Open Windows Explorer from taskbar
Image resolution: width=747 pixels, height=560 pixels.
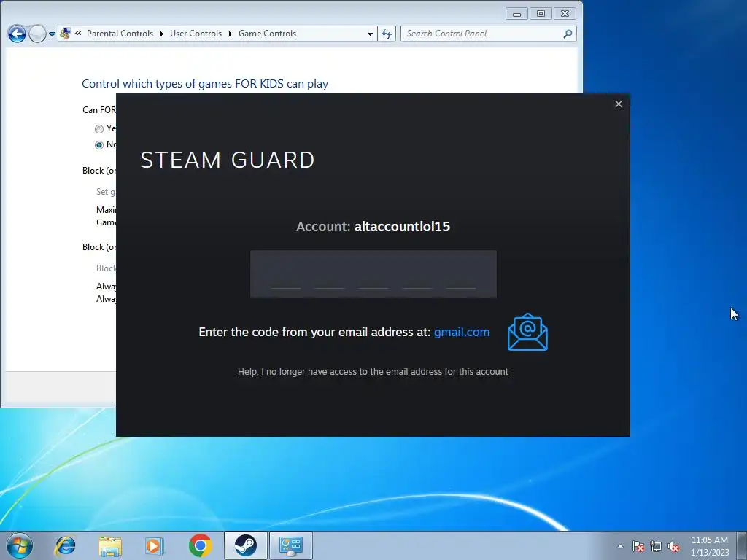pos(110,545)
